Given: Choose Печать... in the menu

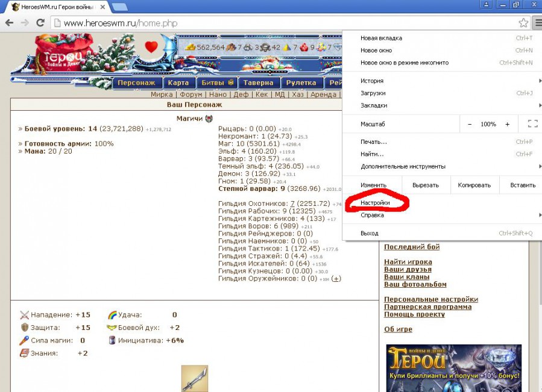Looking at the screenshot, I should 442,142.
